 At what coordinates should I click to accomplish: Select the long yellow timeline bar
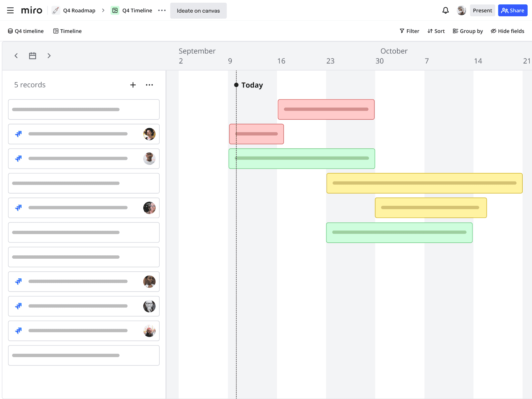coord(424,183)
